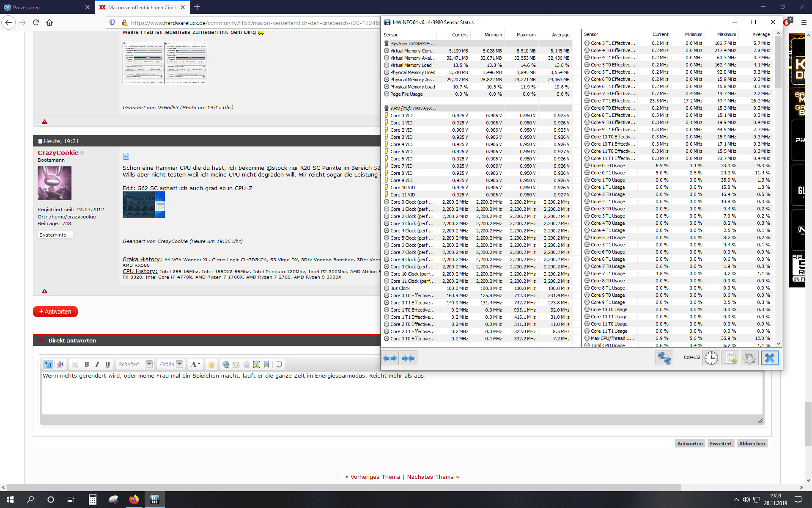Click the red Antworten button

55,312
